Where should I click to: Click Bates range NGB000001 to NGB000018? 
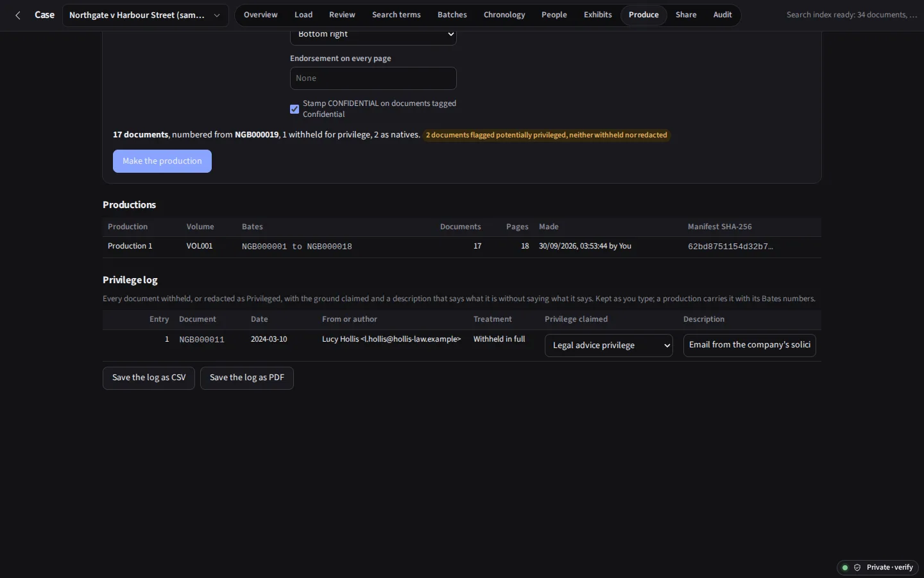(x=297, y=247)
